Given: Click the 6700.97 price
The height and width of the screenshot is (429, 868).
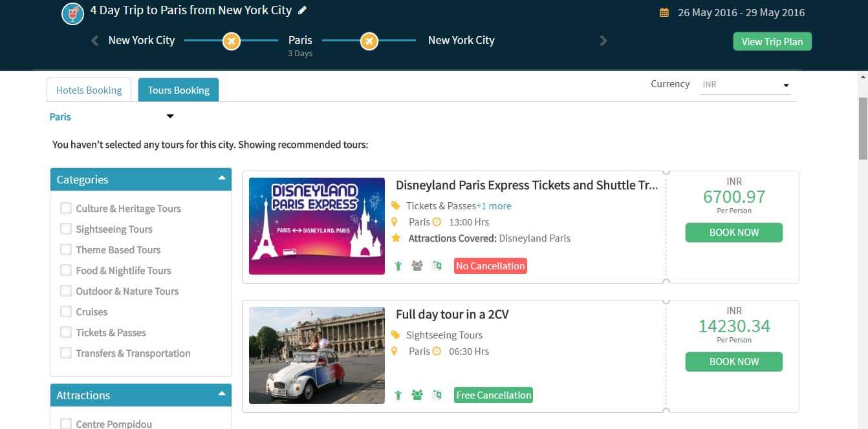Looking at the screenshot, I should [x=734, y=196].
